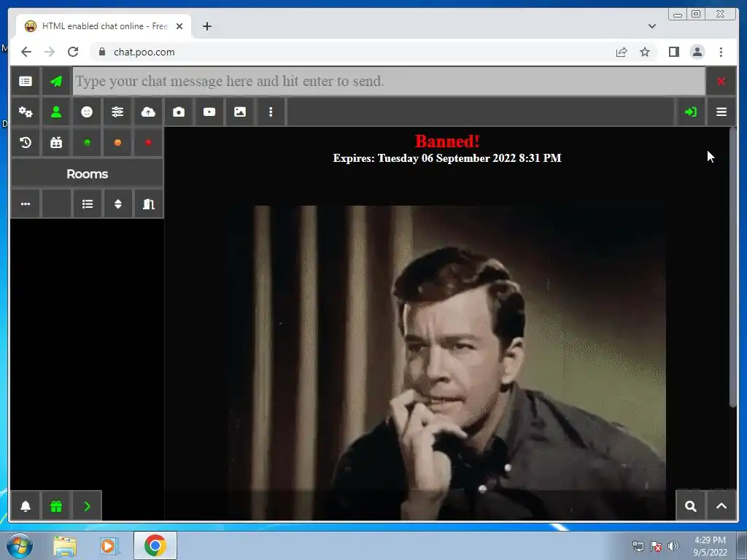Click the site lock security icon
The image size is (747, 560).
coord(102,52)
